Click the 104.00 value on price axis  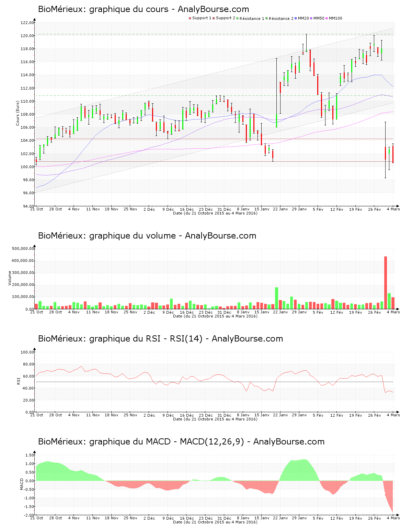point(27,141)
